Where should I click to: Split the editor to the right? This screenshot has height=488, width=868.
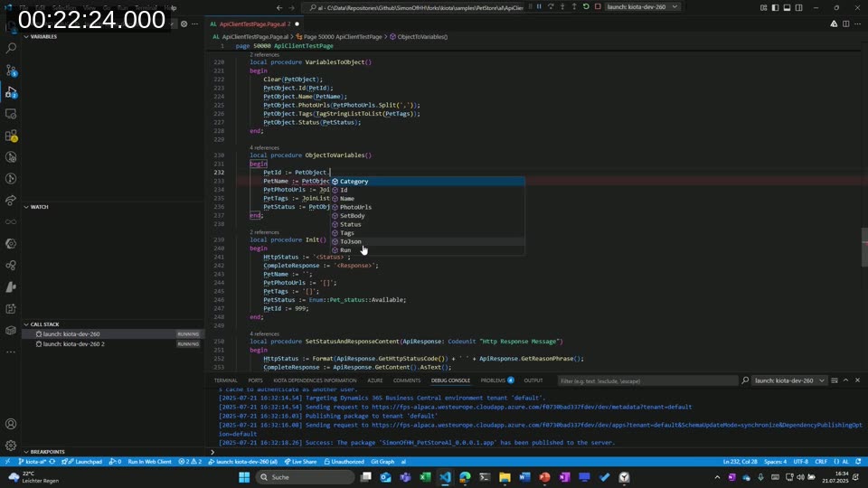click(x=846, y=23)
